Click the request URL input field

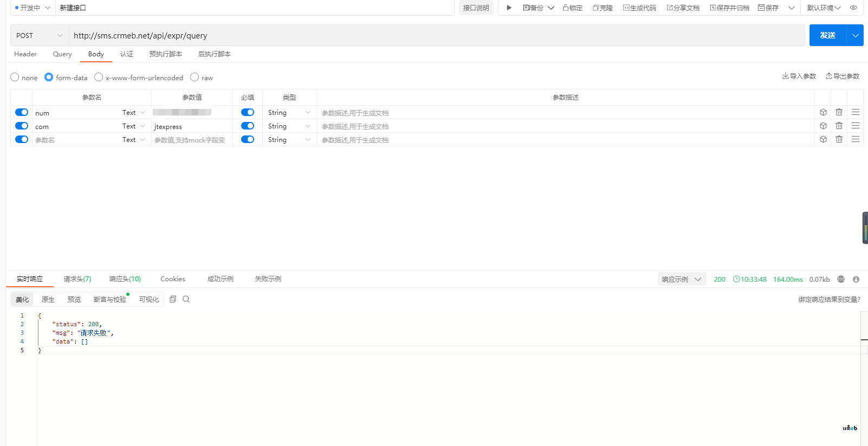pos(436,35)
